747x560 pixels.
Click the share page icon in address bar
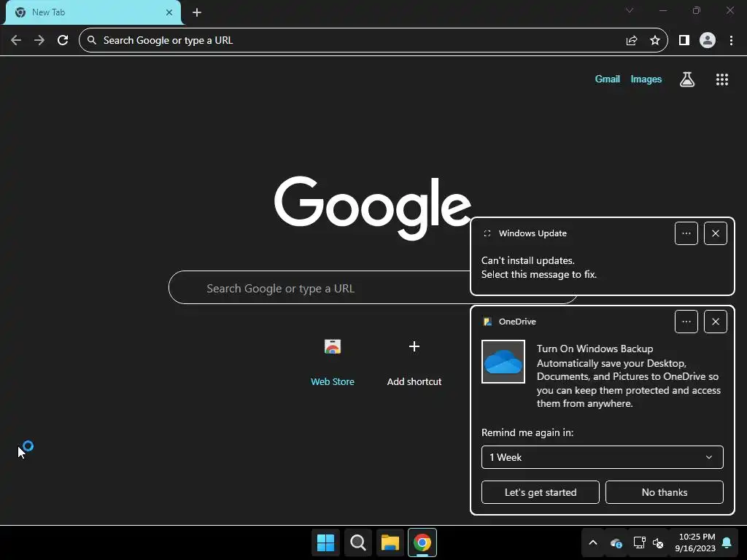tap(632, 41)
